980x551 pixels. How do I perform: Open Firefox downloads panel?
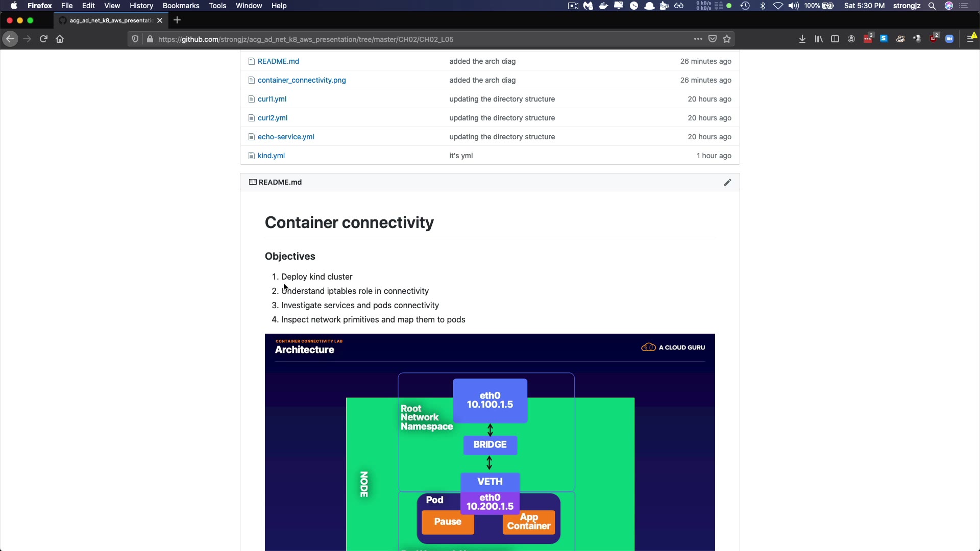pyautogui.click(x=802, y=39)
